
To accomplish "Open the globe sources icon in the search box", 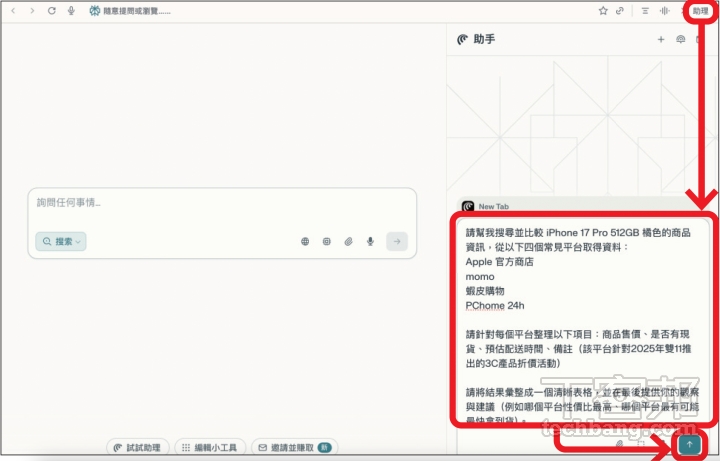I will pyautogui.click(x=305, y=242).
